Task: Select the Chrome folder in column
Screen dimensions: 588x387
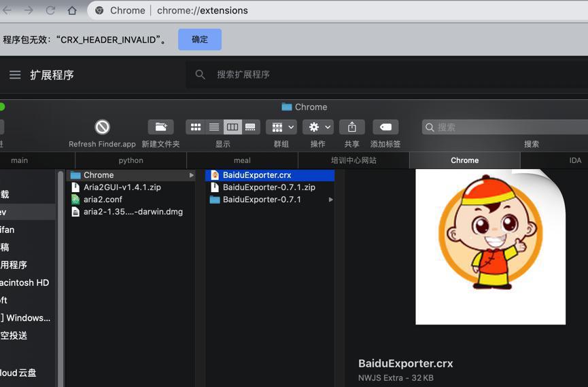Action: point(131,175)
